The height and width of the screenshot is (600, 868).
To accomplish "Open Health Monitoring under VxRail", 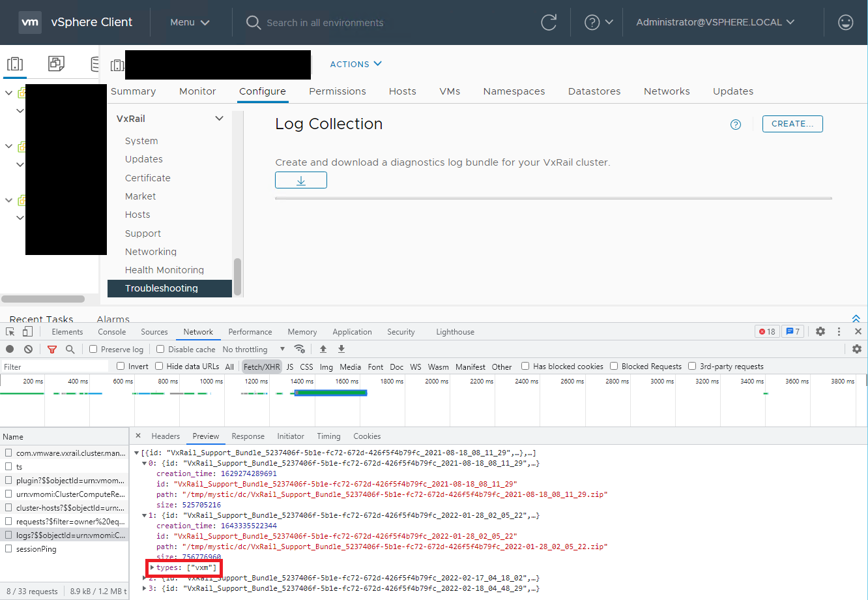I will click(x=164, y=270).
